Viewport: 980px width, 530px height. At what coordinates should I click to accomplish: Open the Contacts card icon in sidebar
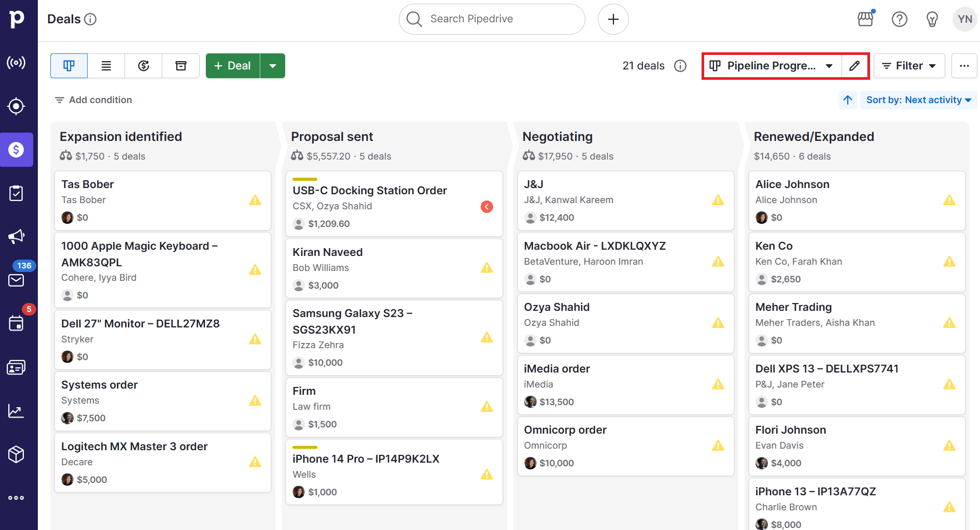[x=16, y=367]
